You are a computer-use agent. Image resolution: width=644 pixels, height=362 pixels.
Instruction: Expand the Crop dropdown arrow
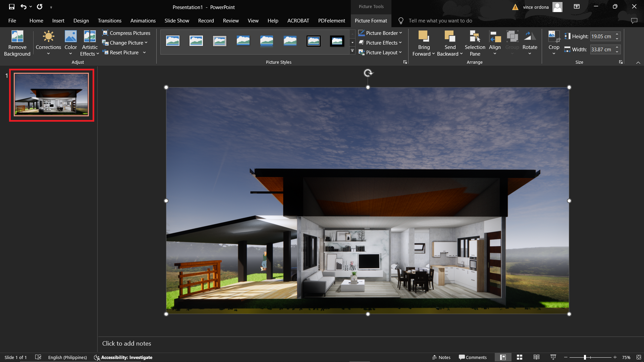[554, 54]
